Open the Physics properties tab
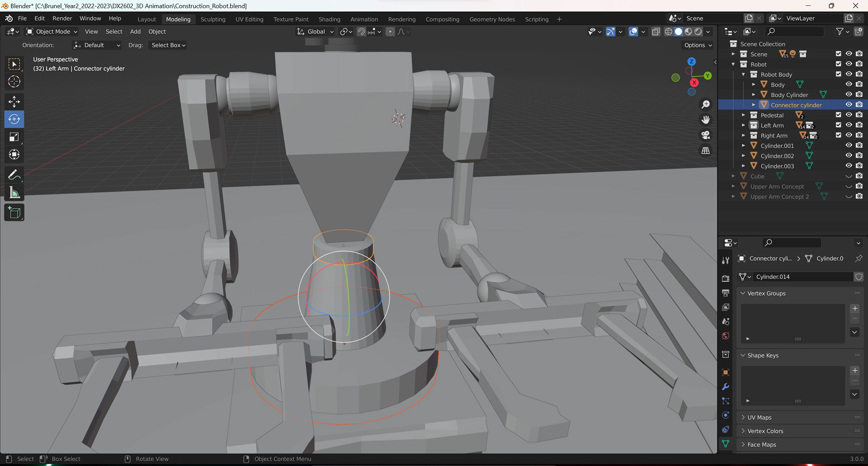Viewport: 868px width, 466px height. pyautogui.click(x=726, y=415)
